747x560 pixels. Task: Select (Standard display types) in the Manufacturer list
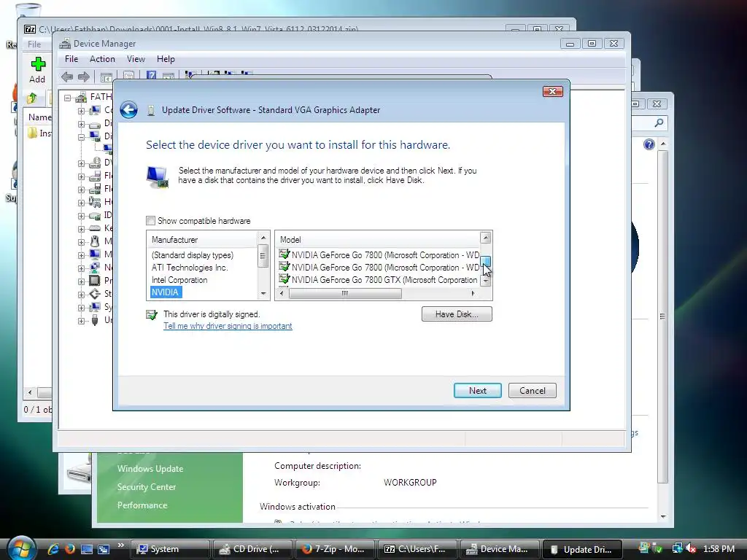point(193,255)
